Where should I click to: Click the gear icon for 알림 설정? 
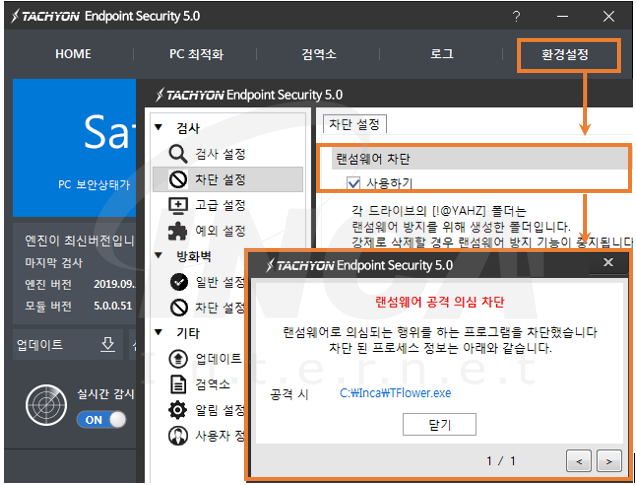[178, 410]
